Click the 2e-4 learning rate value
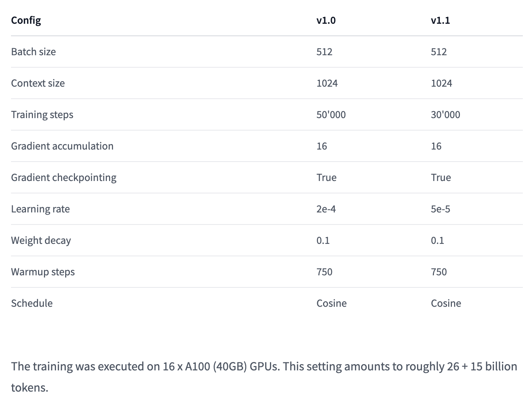Screen dimensions: 532x400 tap(326, 209)
